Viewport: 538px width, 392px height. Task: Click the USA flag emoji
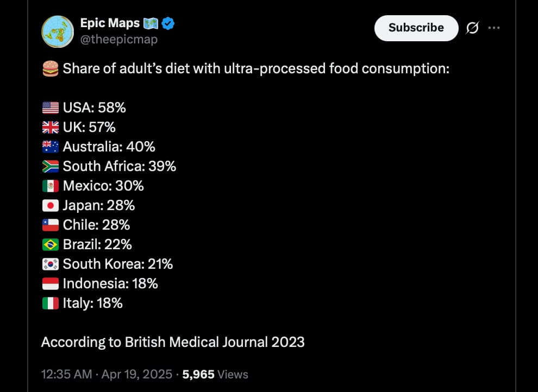coord(51,108)
